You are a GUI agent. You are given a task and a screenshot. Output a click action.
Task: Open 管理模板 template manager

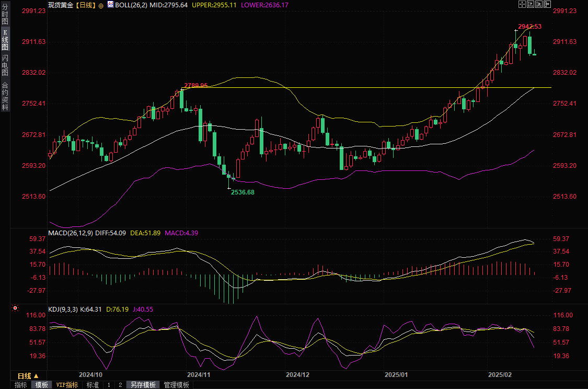tap(177, 385)
